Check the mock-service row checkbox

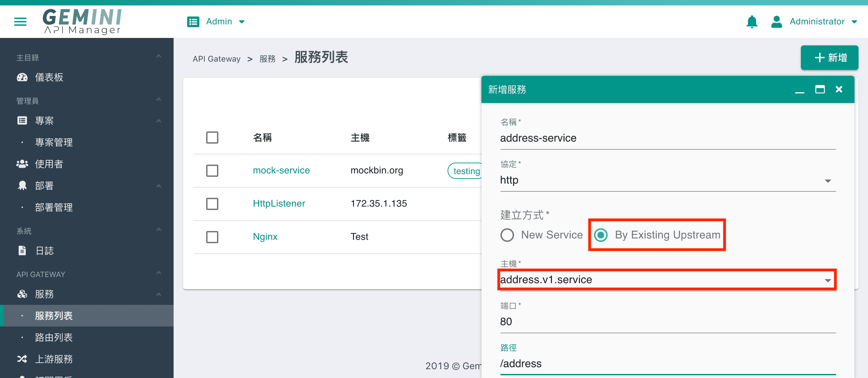pyautogui.click(x=212, y=171)
